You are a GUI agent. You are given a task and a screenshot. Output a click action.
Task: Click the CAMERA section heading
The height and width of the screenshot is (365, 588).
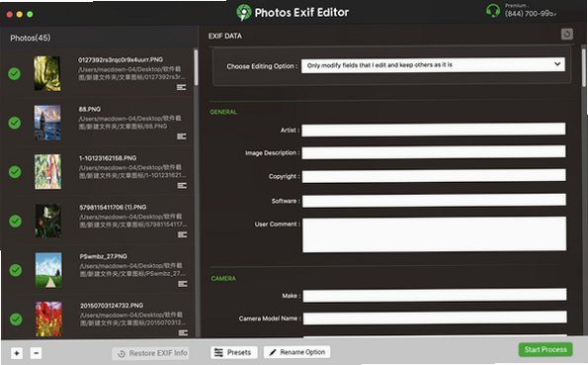(x=224, y=278)
